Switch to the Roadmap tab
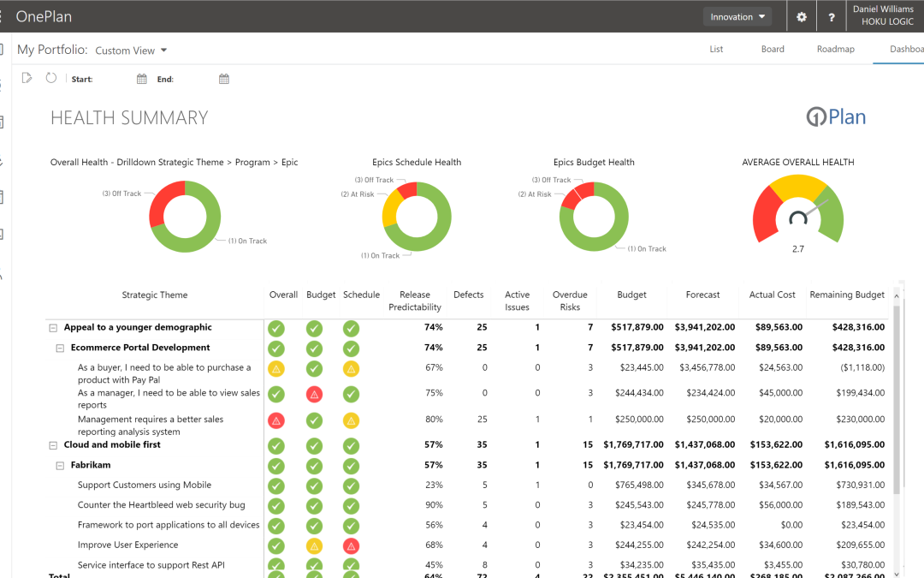The width and height of the screenshot is (924, 578). 835,49
